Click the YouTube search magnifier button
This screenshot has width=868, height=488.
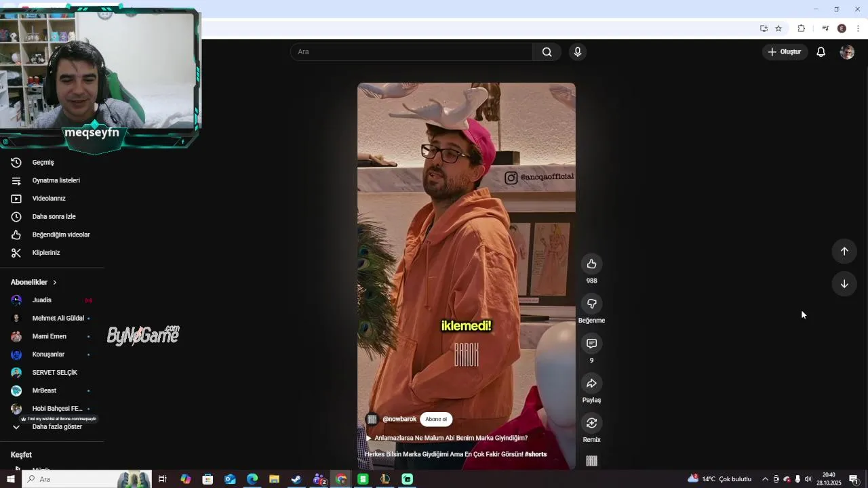tap(547, 52)
